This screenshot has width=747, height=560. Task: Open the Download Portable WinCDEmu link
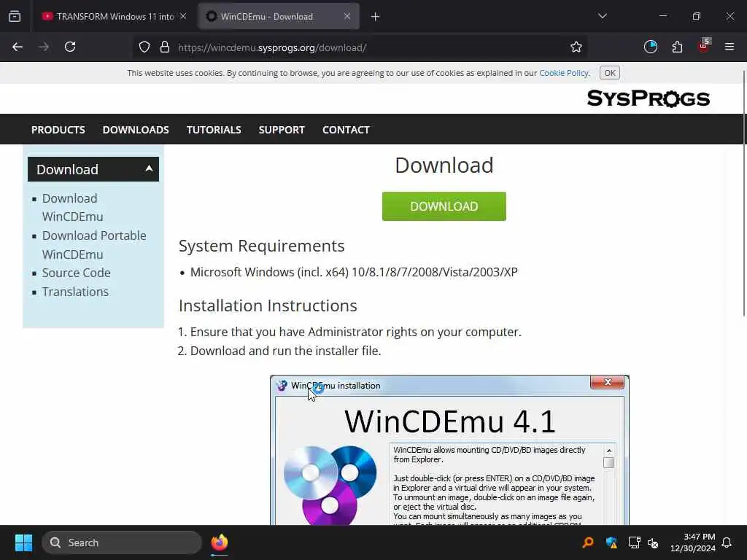coord(94,245)
